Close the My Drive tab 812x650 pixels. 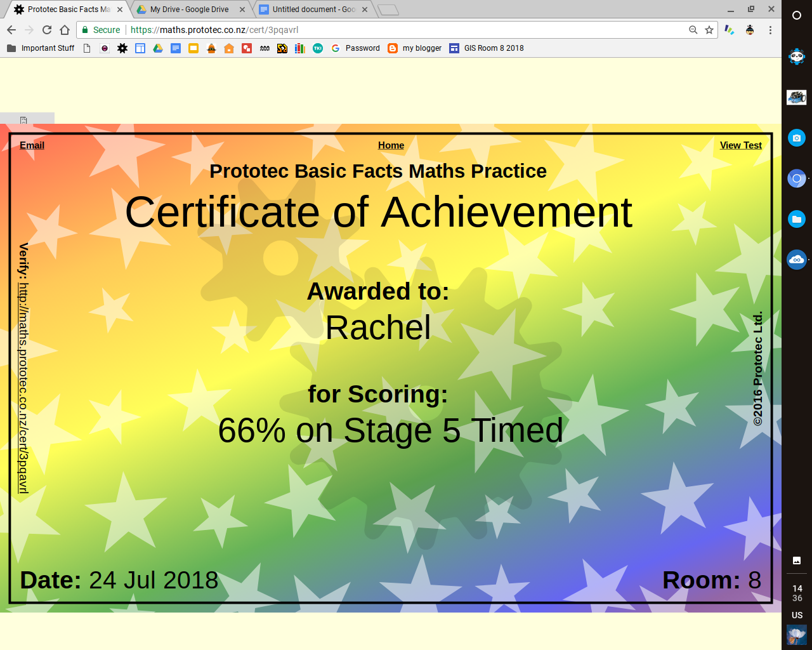tap(242, 10)
